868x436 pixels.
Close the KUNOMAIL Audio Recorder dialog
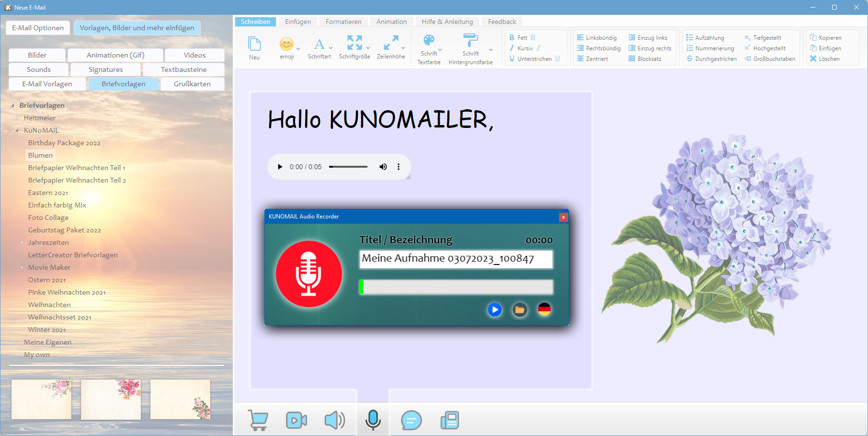(563, 217)
